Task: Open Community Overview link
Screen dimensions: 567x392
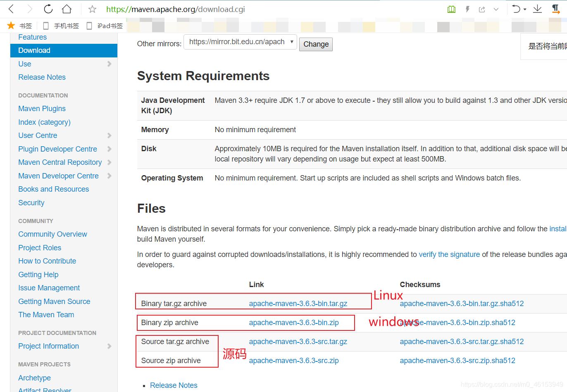Action: click(x=52, y=234)
